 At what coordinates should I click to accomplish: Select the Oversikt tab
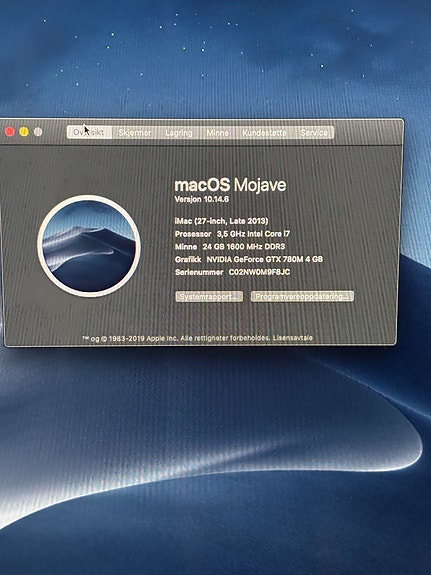89,132
